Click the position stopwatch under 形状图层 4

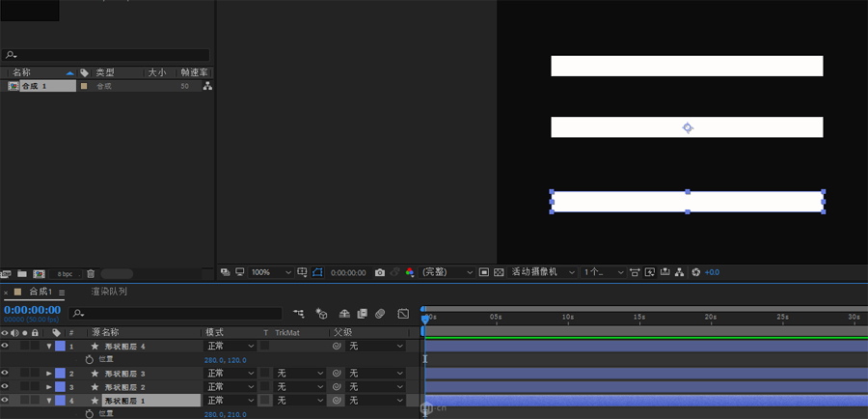coord(90,359)
